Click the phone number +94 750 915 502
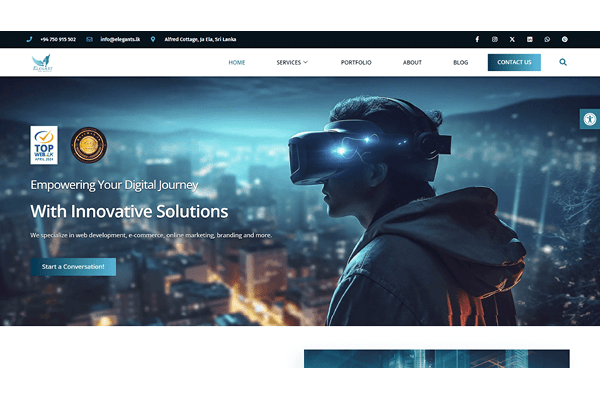 point(57,39)
